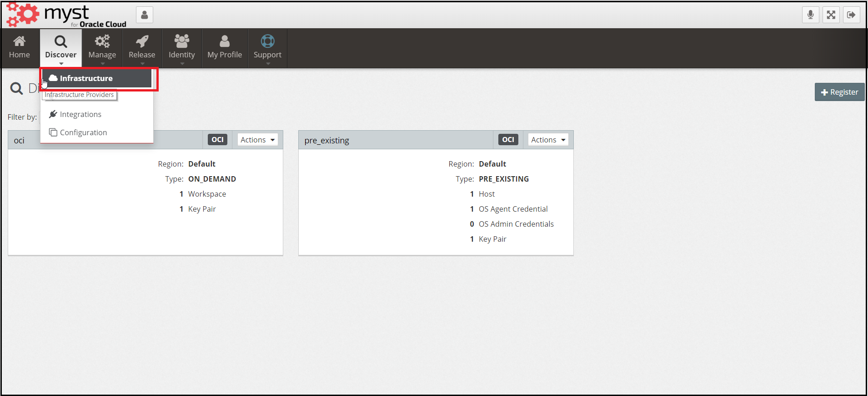Click the sign out icon
Image resolution: width=868 pixels, height=396 pixels.
click(x=851, y=15)
